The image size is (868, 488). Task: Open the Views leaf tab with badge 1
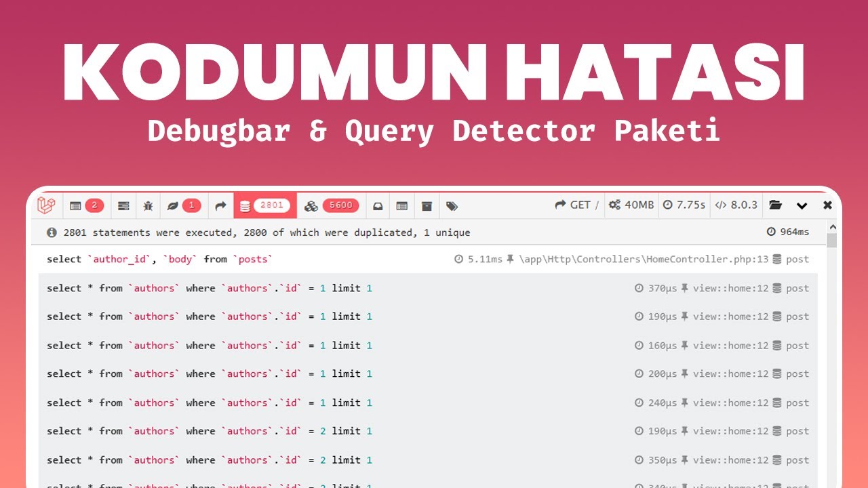tap(184, 205)
